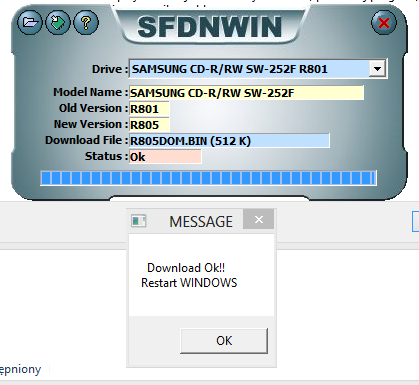The image size is (419, 385).
Task: Select the Drive combo box SAMSUNG CD-R/RW SW-252F R801
Action: pos(258,69)
